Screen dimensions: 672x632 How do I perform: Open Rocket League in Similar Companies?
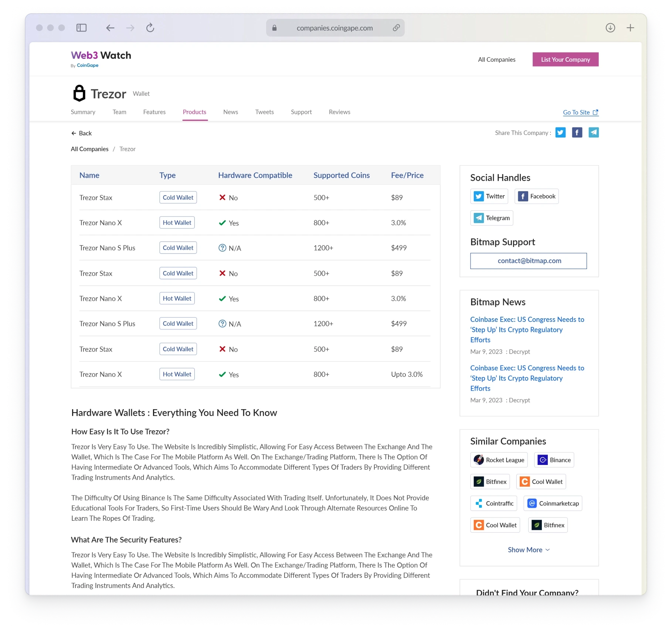tap(499, 460)
